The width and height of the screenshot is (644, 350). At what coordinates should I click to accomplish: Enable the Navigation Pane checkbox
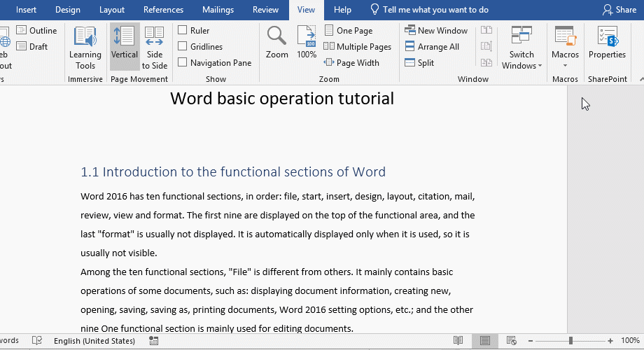coord(183,62)
